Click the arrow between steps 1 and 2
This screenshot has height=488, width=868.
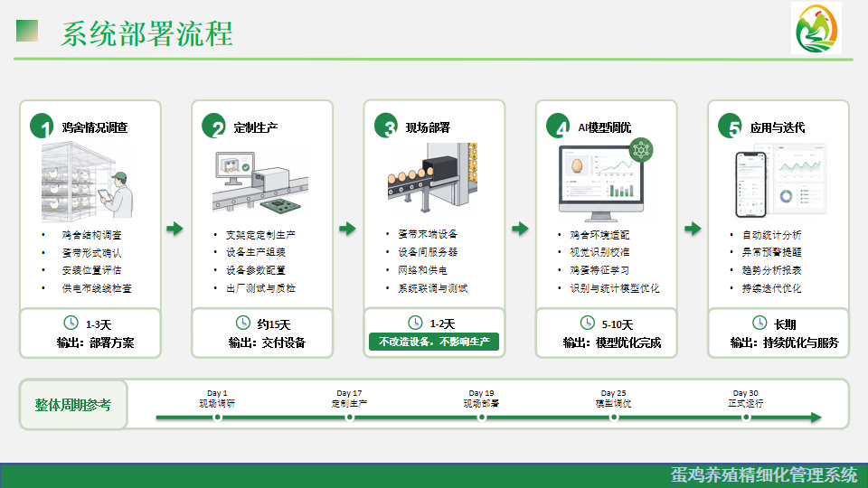(x=175, y=229)
